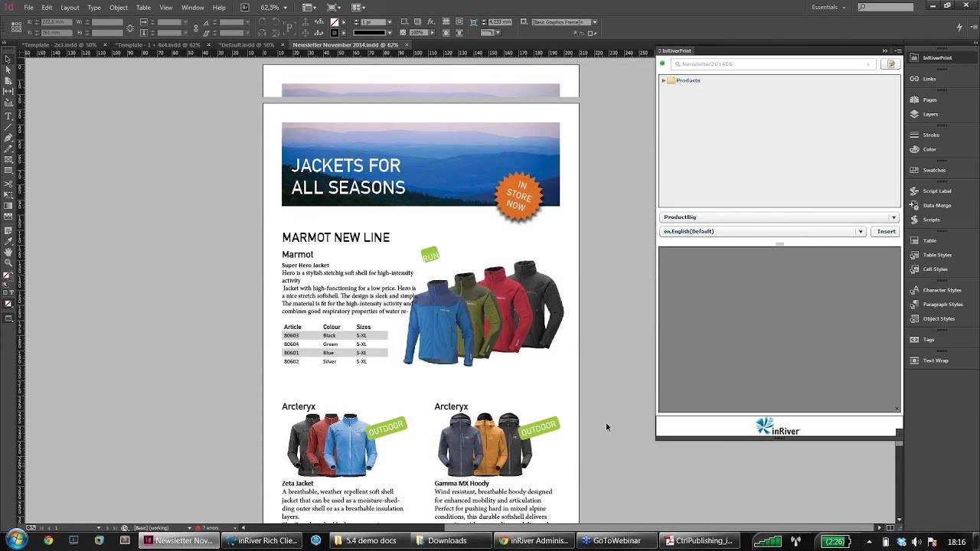Toggle the constrain proportions chain icon
The width and height of the screenshot is (980, 551).
click(130, 28)
